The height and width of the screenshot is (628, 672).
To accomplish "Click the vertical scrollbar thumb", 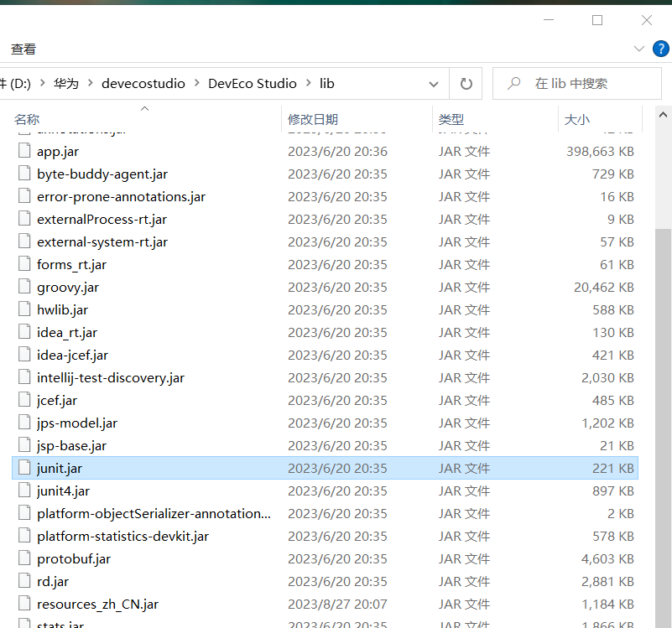I will pos(663,428).
